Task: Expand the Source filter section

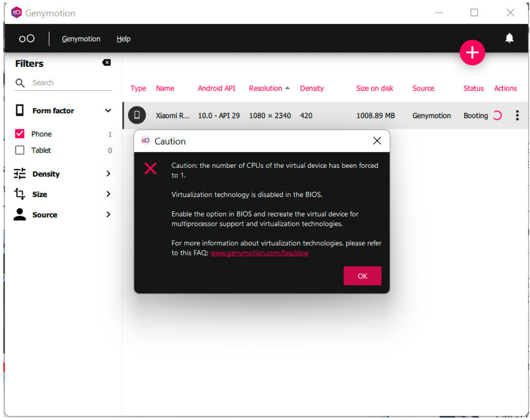Action: (108, 214)
